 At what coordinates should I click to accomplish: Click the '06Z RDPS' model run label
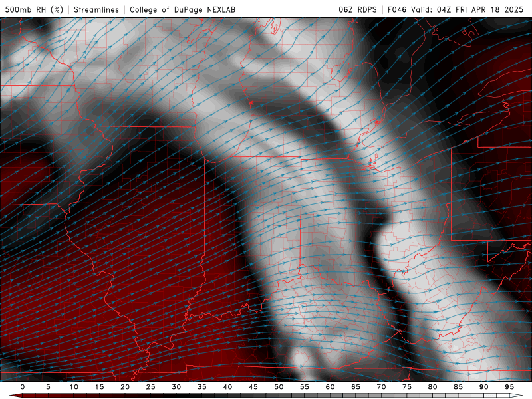click(x=358, y=9)
